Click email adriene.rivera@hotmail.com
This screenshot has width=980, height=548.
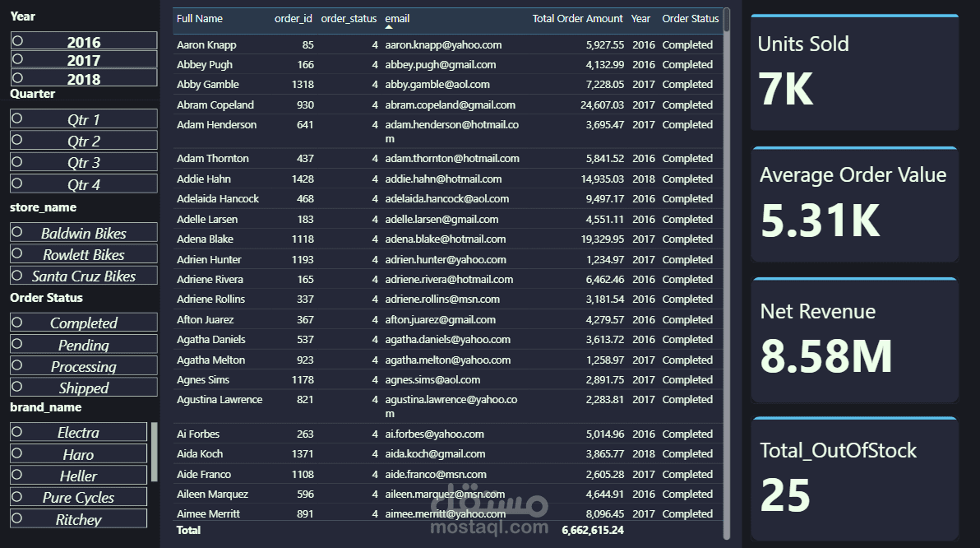point(449,280)
